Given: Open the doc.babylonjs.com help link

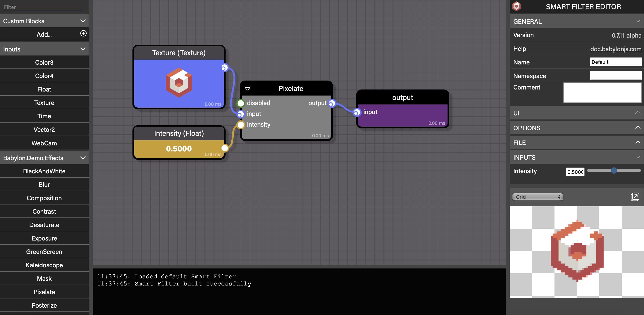Looking at the screenshot, I should point(616,49).
